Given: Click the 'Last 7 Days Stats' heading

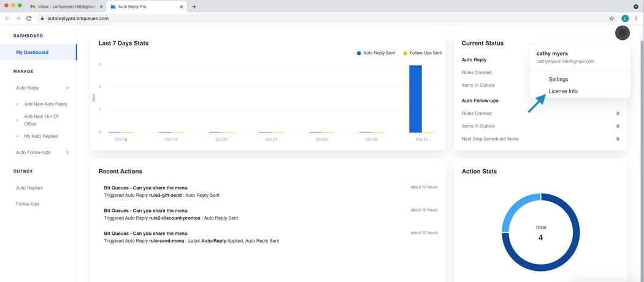Looking at the screenshot, I should 124,43.
